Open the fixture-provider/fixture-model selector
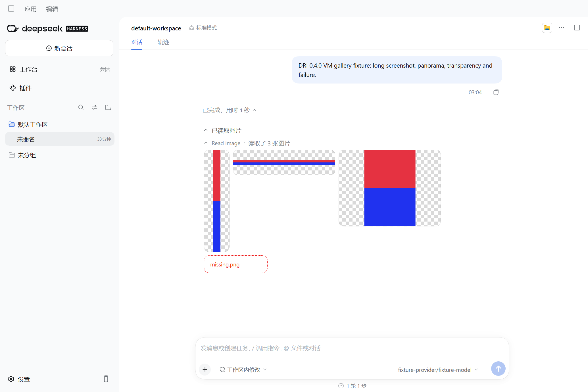This screenshot has height=392, width=588. coord(438,370)
